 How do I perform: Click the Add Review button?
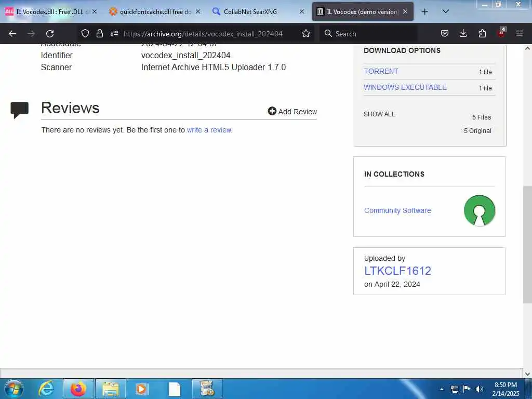pyautogui.click(x=292, y=111)
